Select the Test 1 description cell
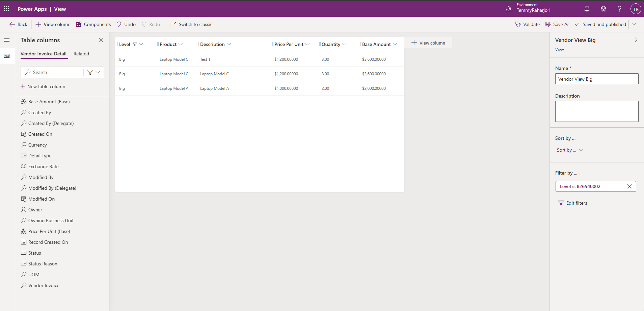The image size is (644, 311). tap(205, 59)
